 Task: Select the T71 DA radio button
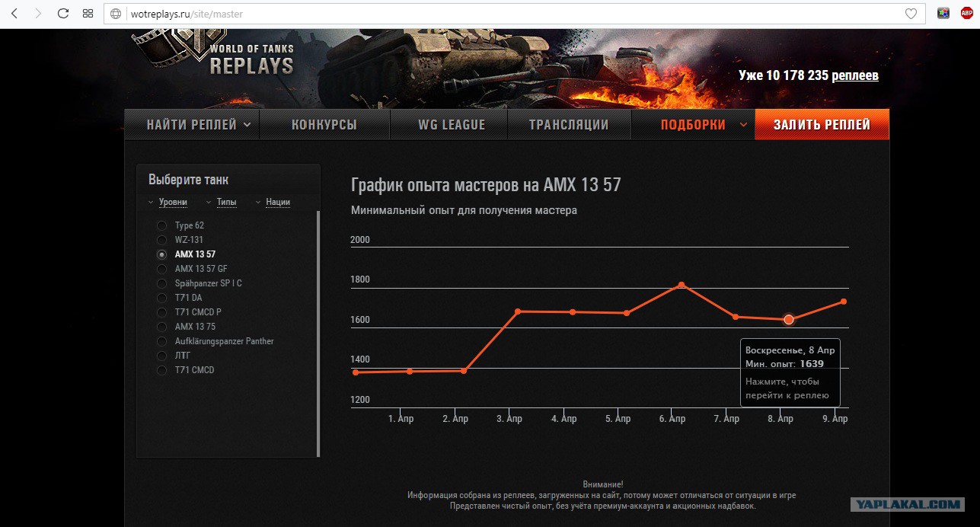[161, 298]
